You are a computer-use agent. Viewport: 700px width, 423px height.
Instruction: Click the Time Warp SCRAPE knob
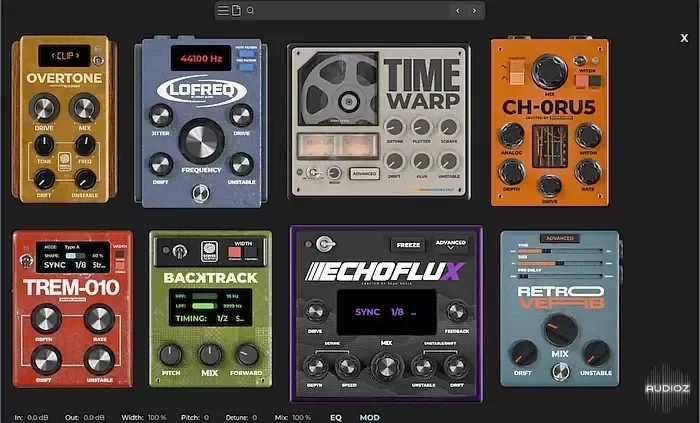pyautogui.click(x=449, y=128)
